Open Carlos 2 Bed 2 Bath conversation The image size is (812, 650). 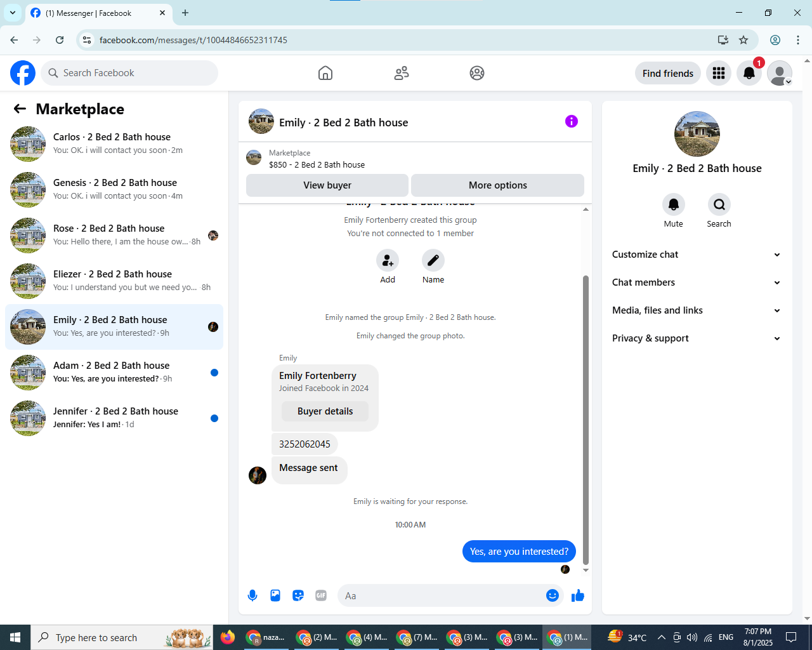click(x=114, y=144)
